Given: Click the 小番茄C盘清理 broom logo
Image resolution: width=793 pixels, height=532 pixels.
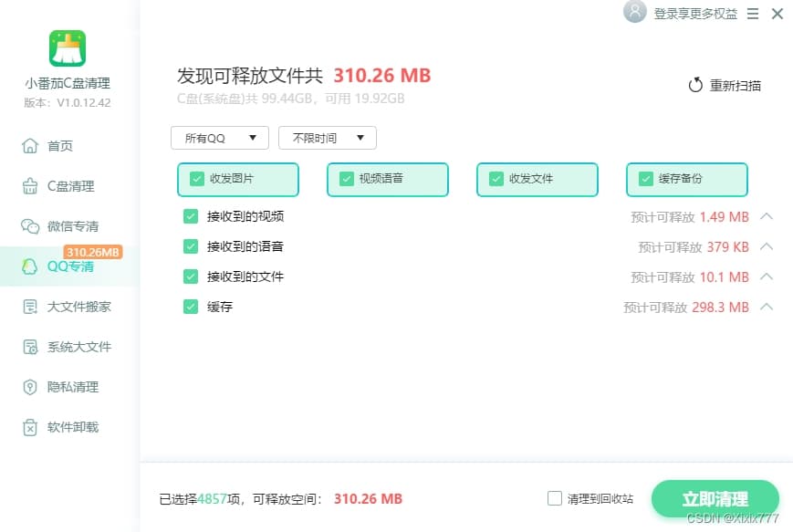Looking at the screenshot, I should (x=68, y=48).
